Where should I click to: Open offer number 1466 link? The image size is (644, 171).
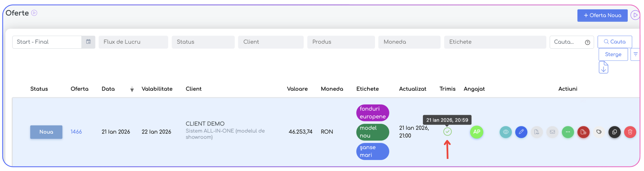pos(76,132)
